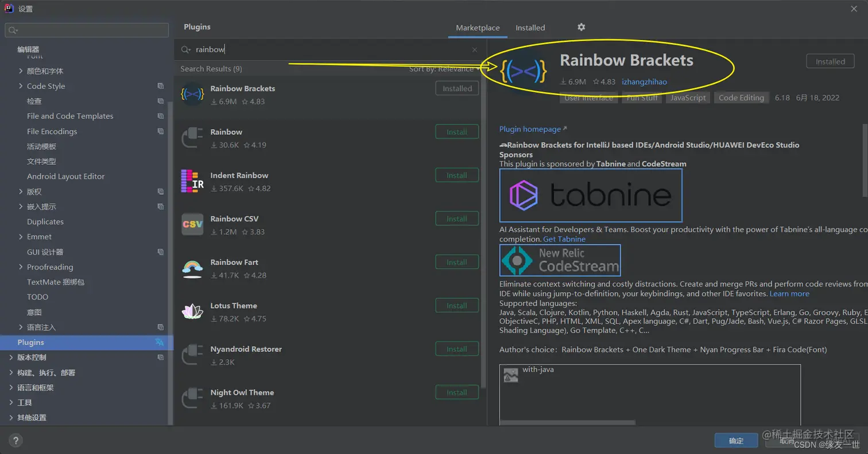Click the project-level icon beside File Encodings

[x=161, y=131]
